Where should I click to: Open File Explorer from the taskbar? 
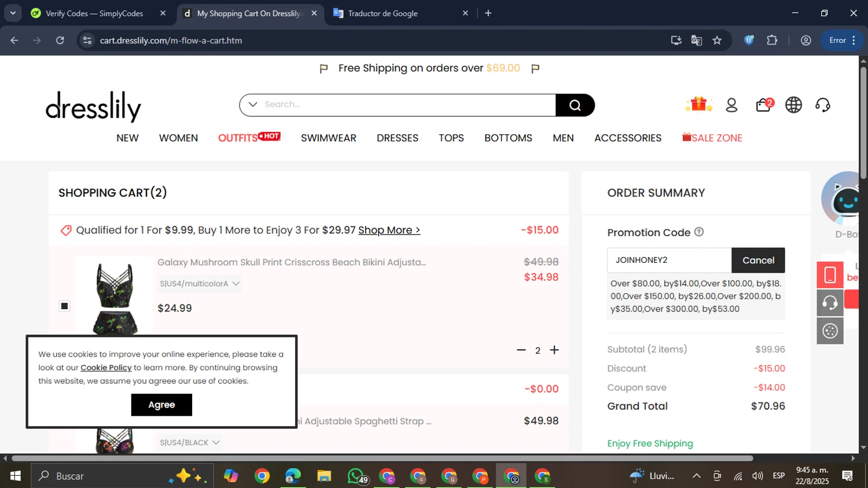click(x=324, y=476)
